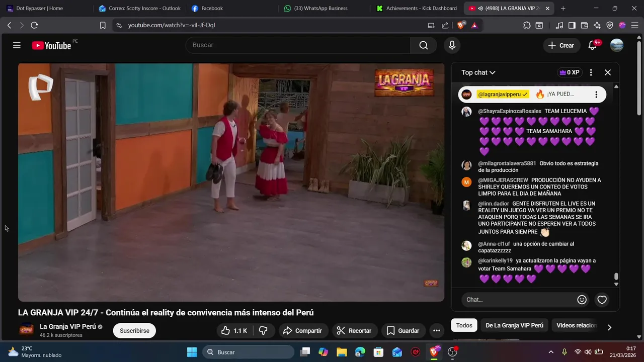Click the Recortar clip button

click(354, 330)
